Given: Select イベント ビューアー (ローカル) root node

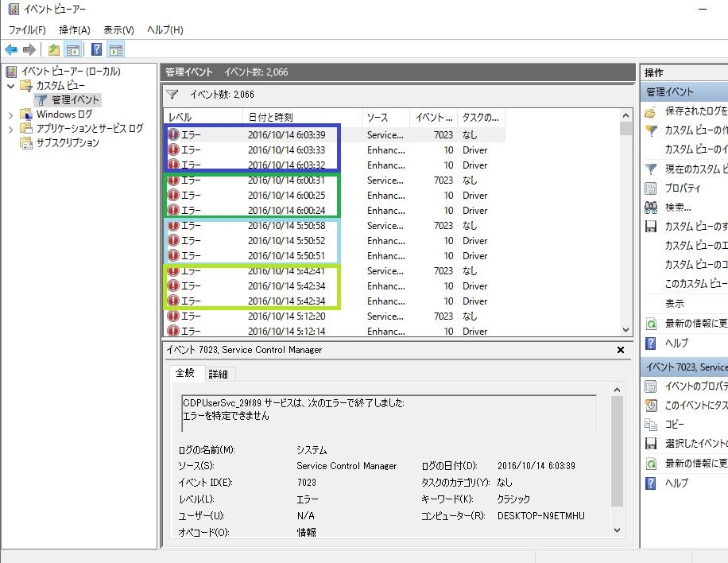Looking at the screenshot, I should point(71,71).
